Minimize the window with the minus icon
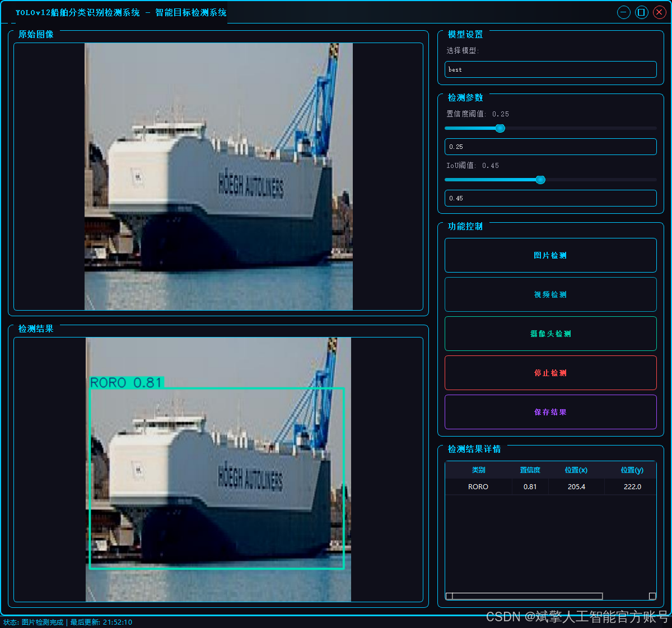 click(x=623, y=12)
